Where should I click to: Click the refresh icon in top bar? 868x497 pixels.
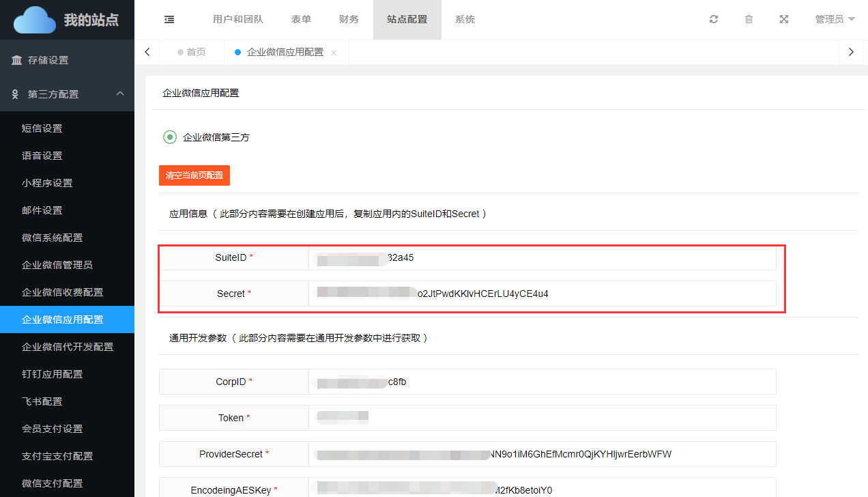click(x=714, y=20)
